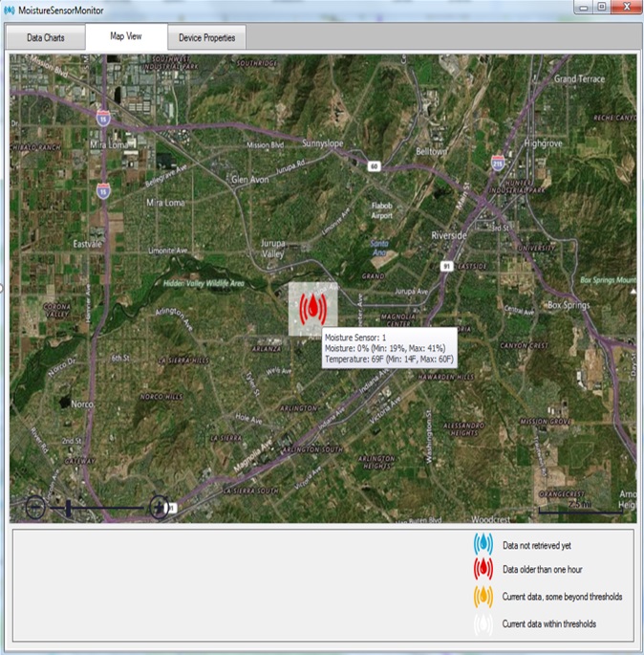Maximize the MoistureSensorMonitor window
The width and height of the screenshot is (644, 655).
601,7
